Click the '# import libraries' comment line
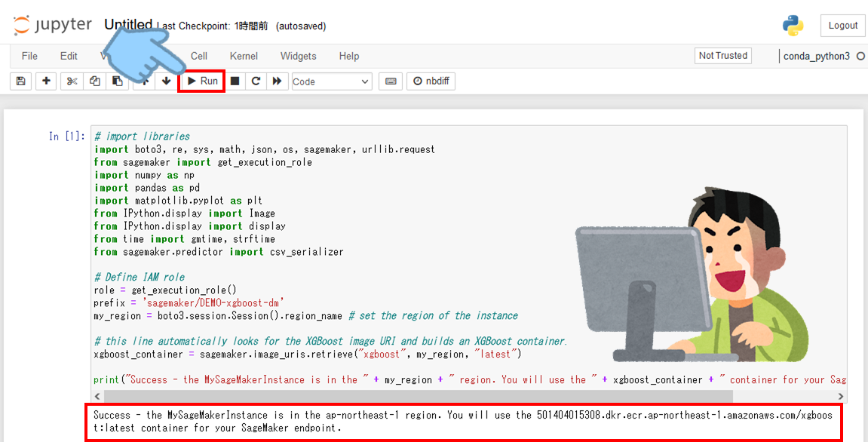 tap(142, 137)
